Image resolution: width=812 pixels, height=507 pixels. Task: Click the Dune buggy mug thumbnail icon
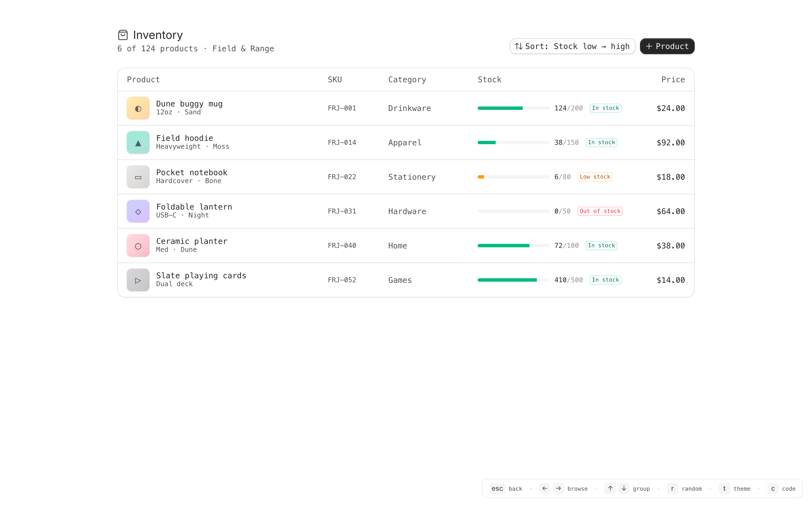[138, 108]
